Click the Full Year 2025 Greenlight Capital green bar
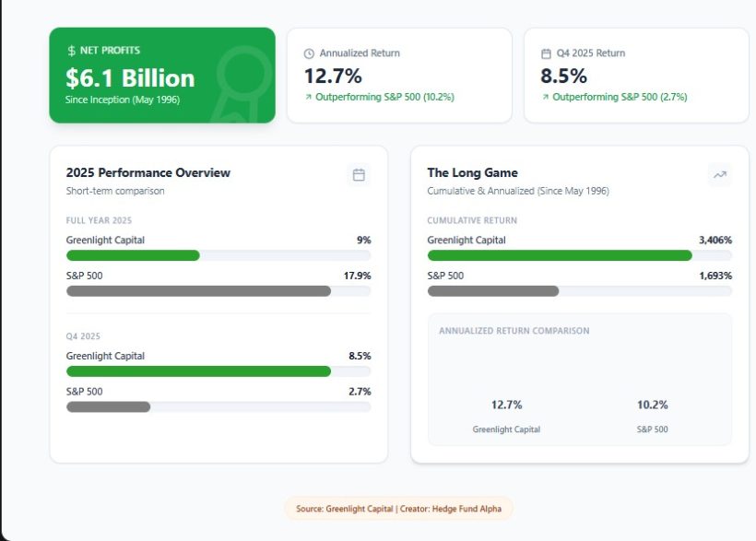The width and height of the screenshot is (756, 541). coord(133,255)
